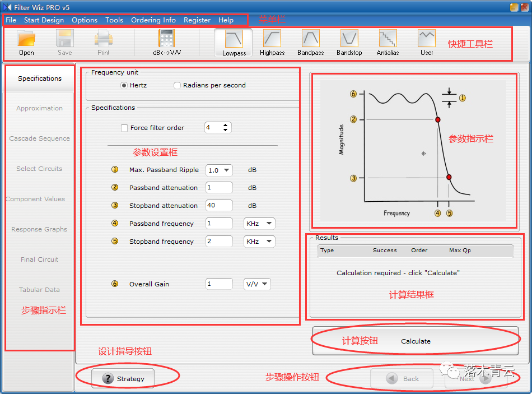Open the File menu
Screen dimensions: 532x394
(x=11, y=20)
